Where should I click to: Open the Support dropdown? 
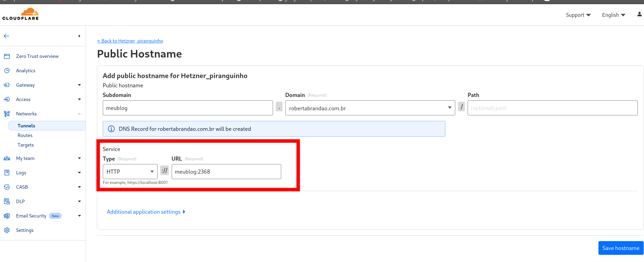[578, 15]
